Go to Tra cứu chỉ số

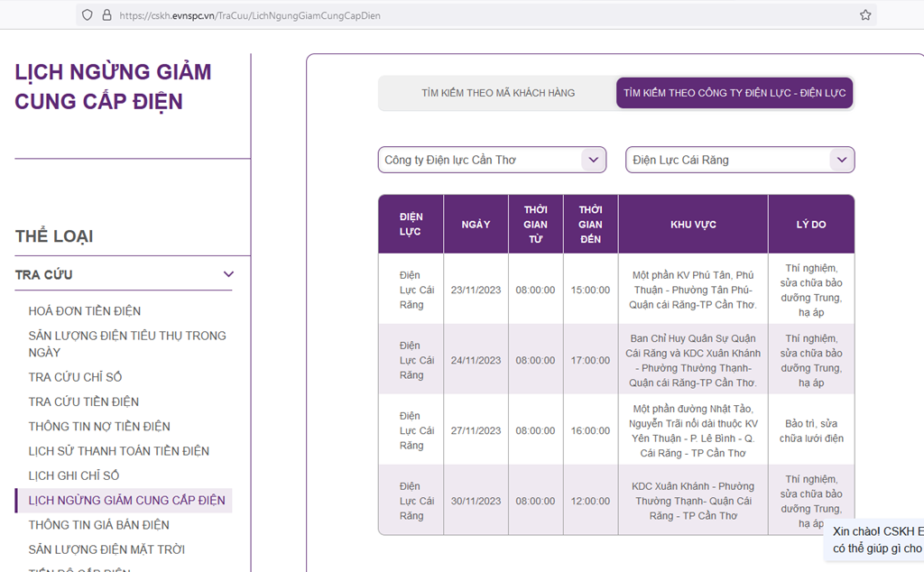[x=76, y=377]
